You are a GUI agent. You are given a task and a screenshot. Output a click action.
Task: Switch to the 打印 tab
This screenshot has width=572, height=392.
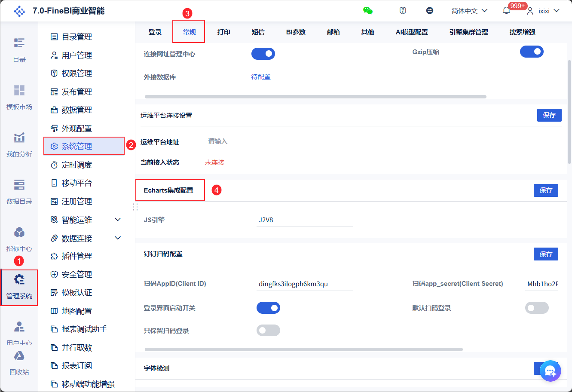[224, 32]
